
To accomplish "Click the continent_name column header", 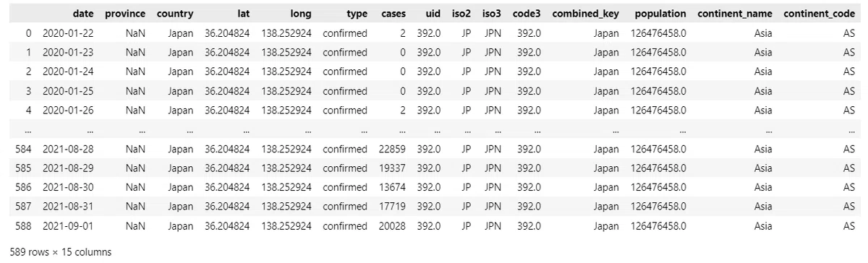I will (735, 14).
